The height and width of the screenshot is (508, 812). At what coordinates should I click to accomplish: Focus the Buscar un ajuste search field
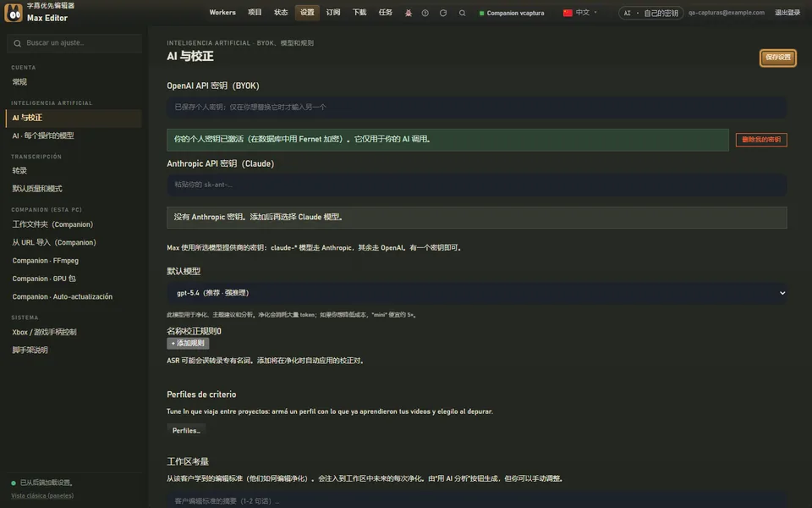[74, 43]
